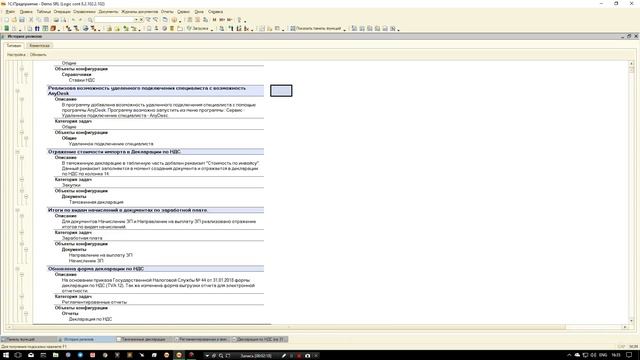Click the Настройка button

[x=16, y=54]
